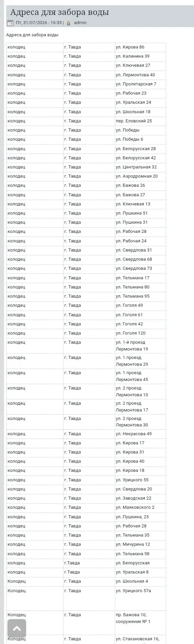
Task: Click the address 'ул. Аэродромная 20'
Action: pos(137,176)
